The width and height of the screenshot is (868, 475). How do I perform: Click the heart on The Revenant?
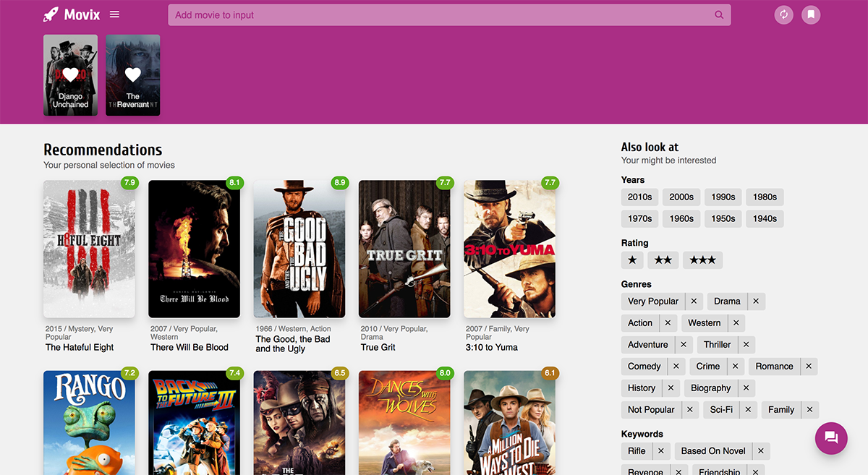[133, 74]
